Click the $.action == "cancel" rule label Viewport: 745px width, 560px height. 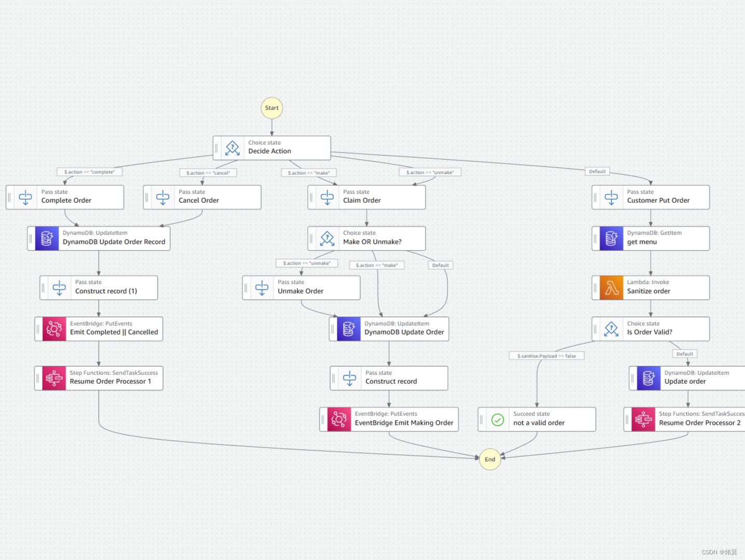[208, 173]
